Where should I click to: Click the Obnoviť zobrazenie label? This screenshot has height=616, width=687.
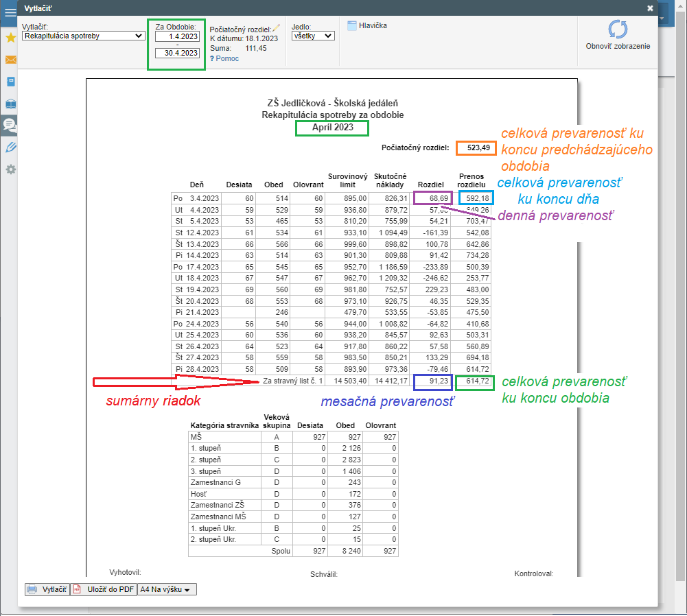618,47
